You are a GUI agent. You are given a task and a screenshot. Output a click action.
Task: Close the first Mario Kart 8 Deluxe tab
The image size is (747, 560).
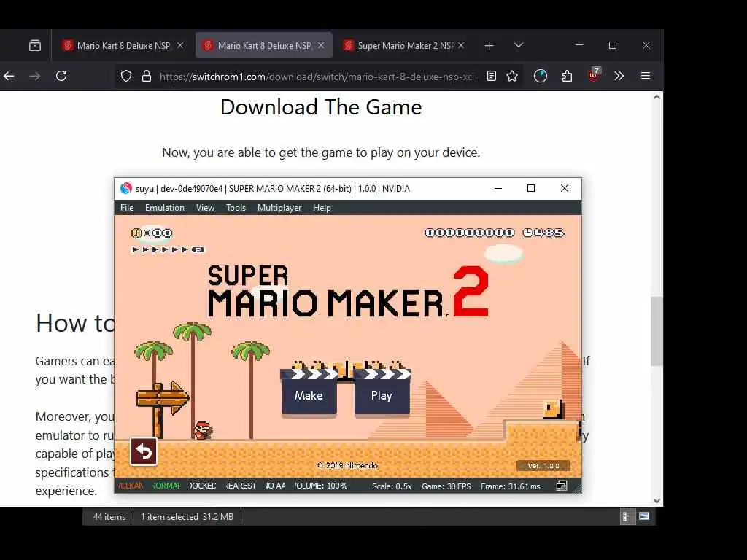(x=180, y=45)
